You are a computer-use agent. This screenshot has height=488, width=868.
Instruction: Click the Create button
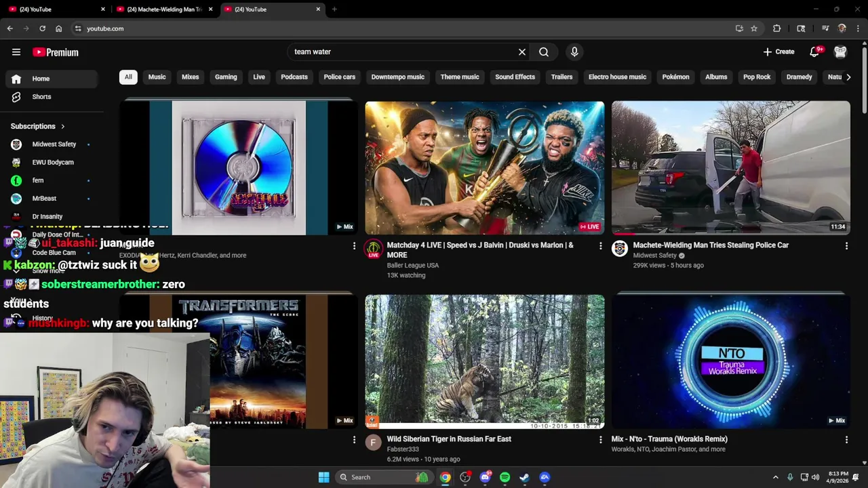(x=778, y=52)
